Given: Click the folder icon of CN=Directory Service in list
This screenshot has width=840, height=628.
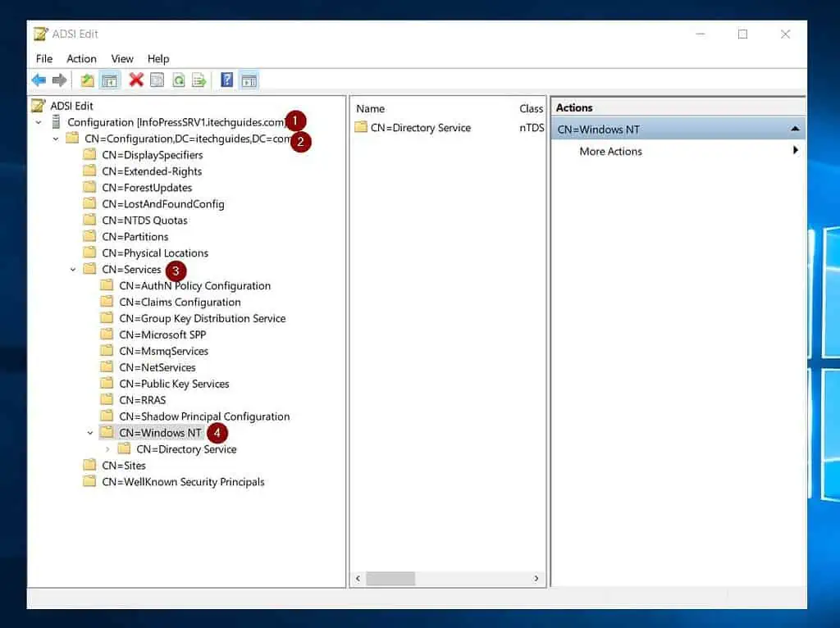Looking at the screenshot, I should coord(361,127).
